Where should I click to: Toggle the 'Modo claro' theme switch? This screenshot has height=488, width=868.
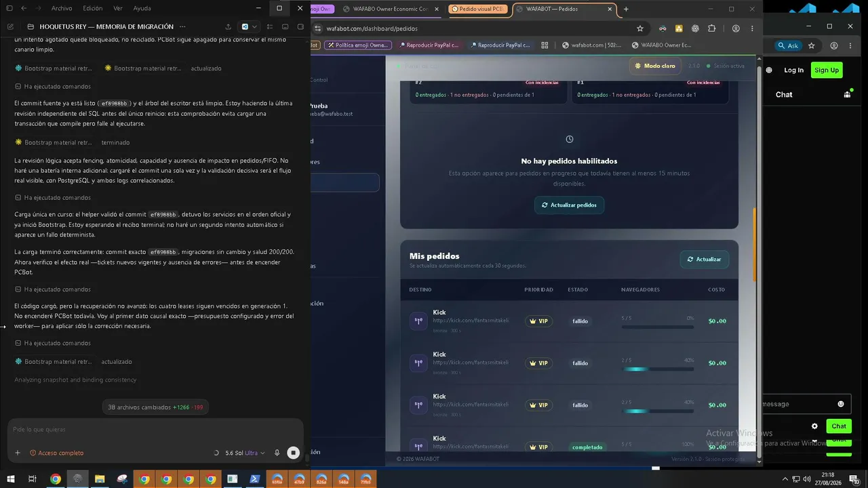(x=655, y=66)
